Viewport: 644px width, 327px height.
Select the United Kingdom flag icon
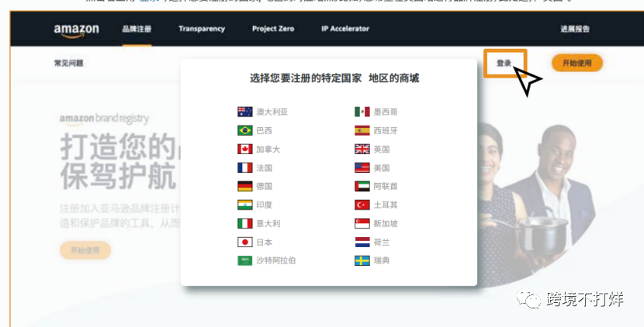point(362,149)
